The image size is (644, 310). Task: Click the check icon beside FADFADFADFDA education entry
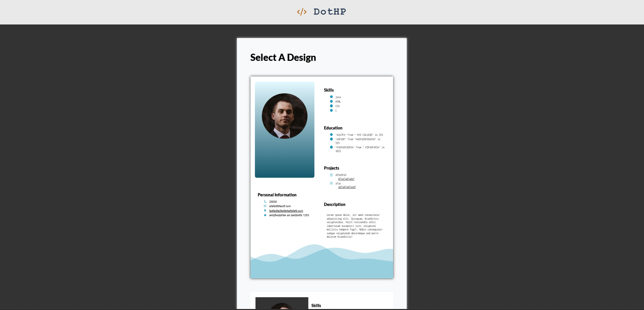pos(331,147)
